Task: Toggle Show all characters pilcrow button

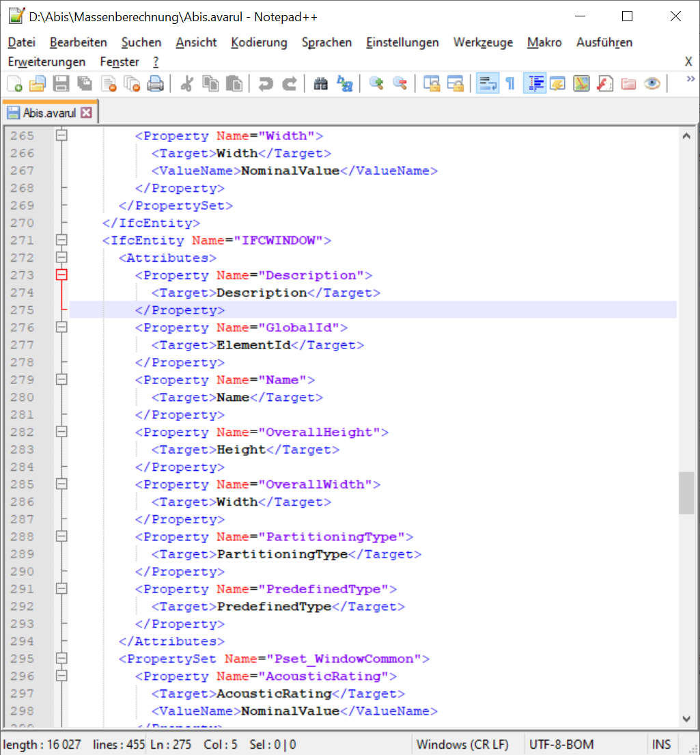Action: [x=510, y=84]
